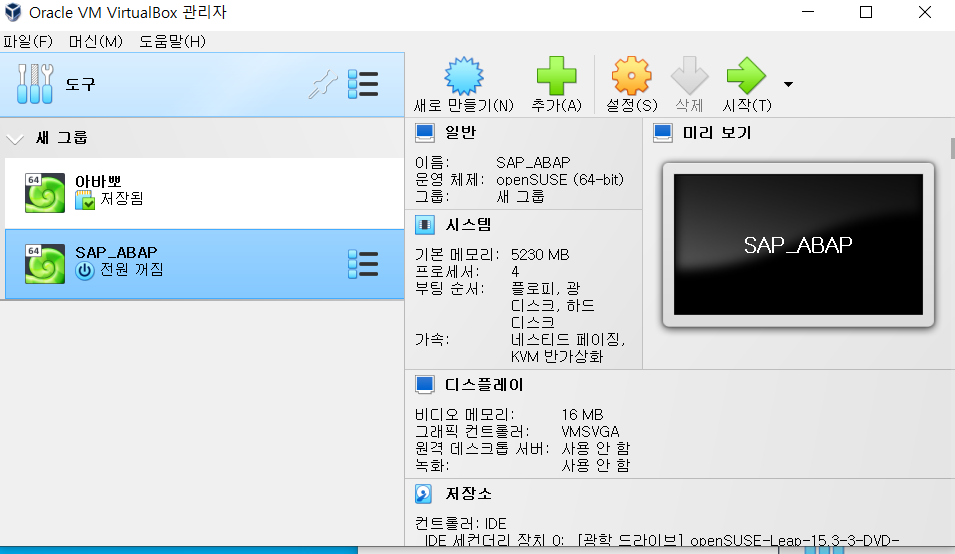Start the VM with 시작(T) green arrow
This screenshot has height=554, width=955.
[x=746, y=76]
